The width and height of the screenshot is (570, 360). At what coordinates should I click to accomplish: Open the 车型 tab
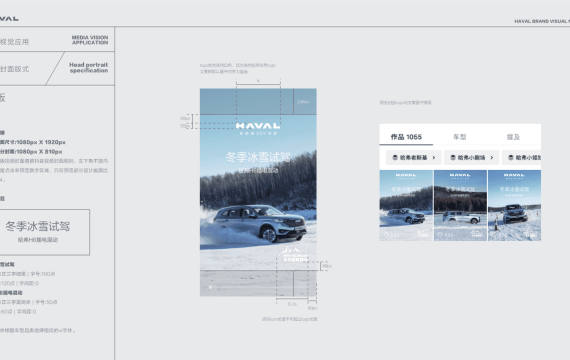pos(459,137)
